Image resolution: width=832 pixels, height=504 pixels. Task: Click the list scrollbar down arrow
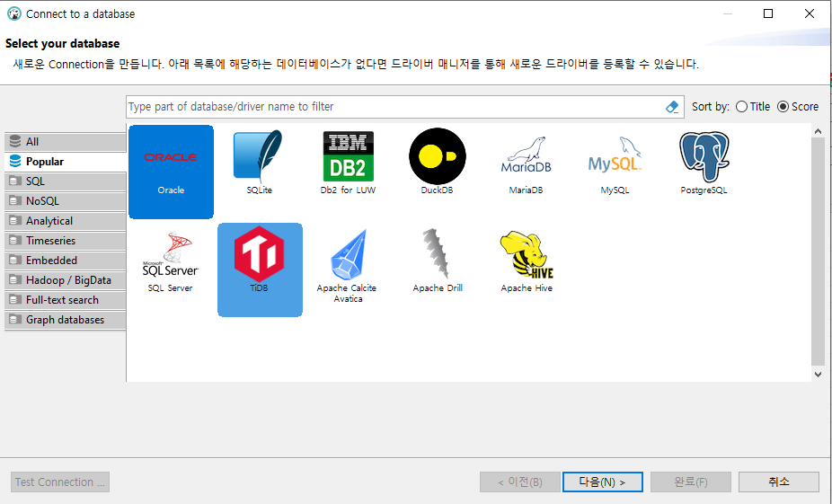coord(818,374)
